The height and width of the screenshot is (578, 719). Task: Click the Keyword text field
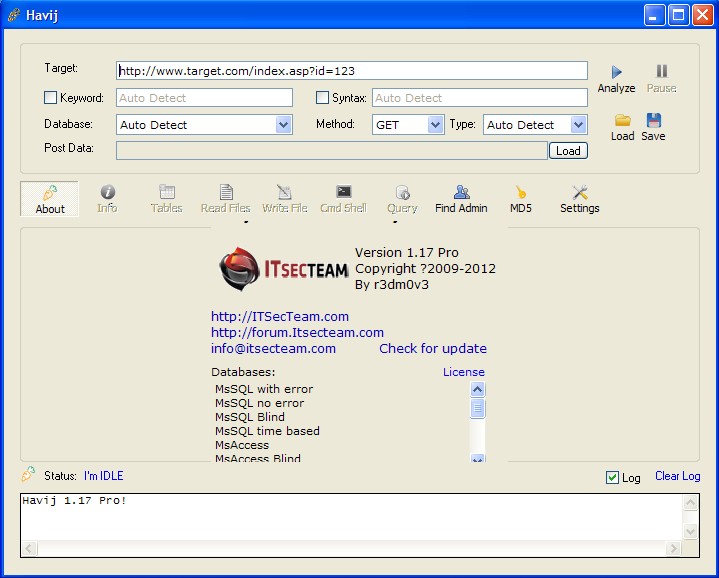(x=204, y=98)
